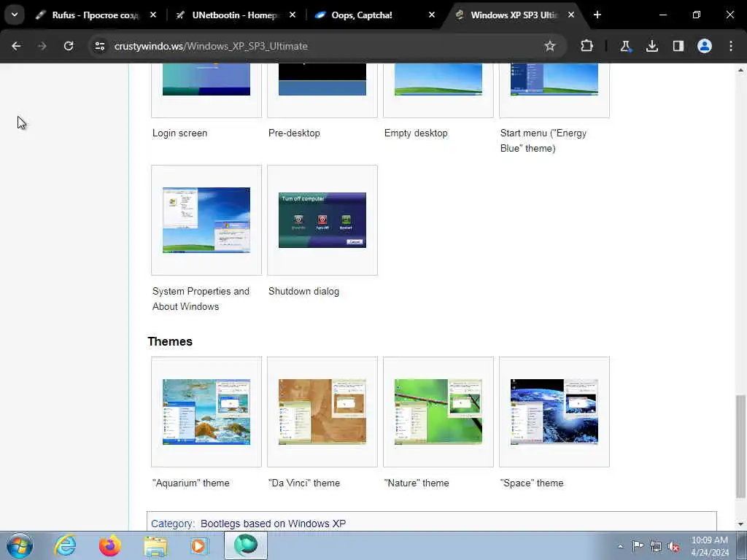Reload the current page
Screen dimensions: 747x560
(69, 46)
